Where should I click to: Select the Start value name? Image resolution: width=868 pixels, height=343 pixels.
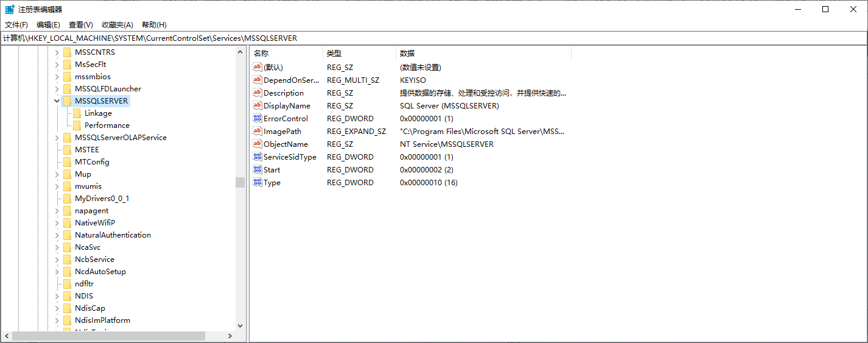click(x=272, y=169)
